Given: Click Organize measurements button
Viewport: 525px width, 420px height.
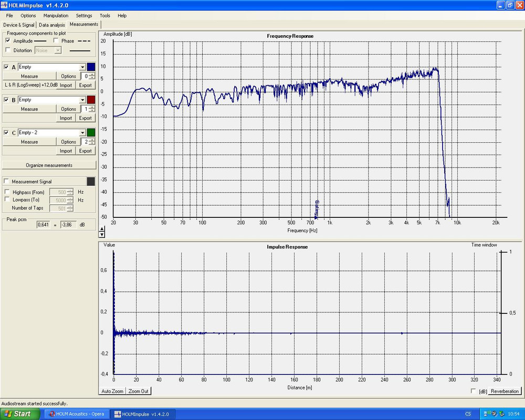Looking at the screenshot, I should (49, 165).
